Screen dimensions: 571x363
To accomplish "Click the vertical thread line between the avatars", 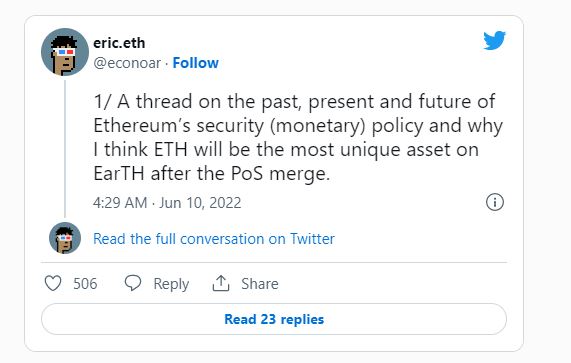I will pyautogui.click(x=65, y=149).
